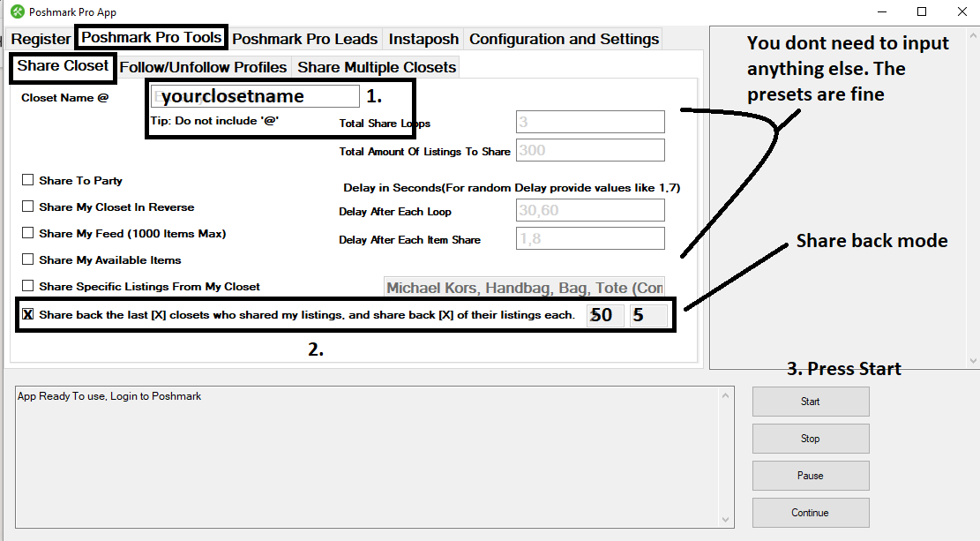
Task: Click the Stop button
Action: (x=811, y=439)
